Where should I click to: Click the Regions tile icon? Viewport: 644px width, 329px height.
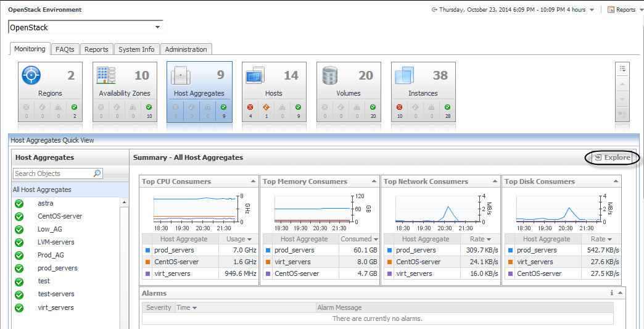point(31,75)
